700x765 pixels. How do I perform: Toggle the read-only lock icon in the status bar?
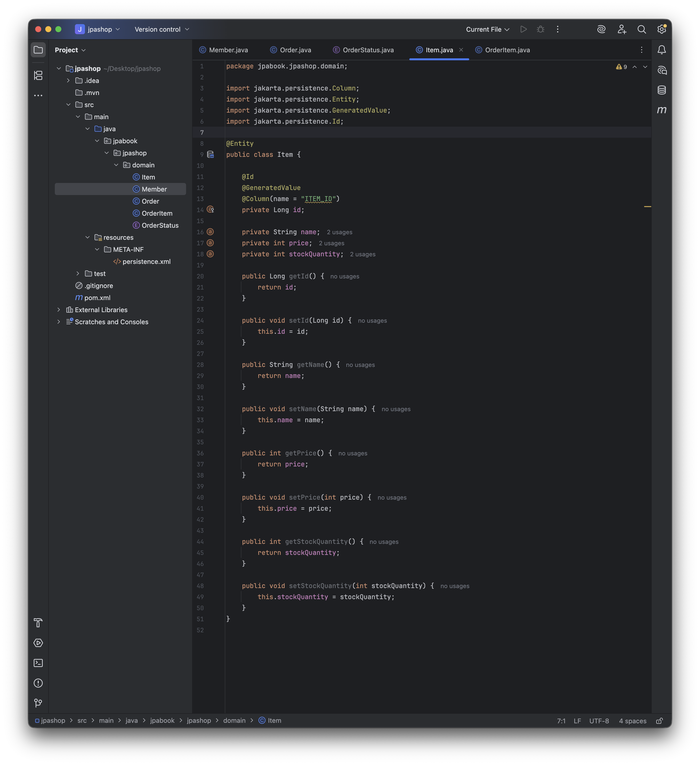tap(659, 721)
